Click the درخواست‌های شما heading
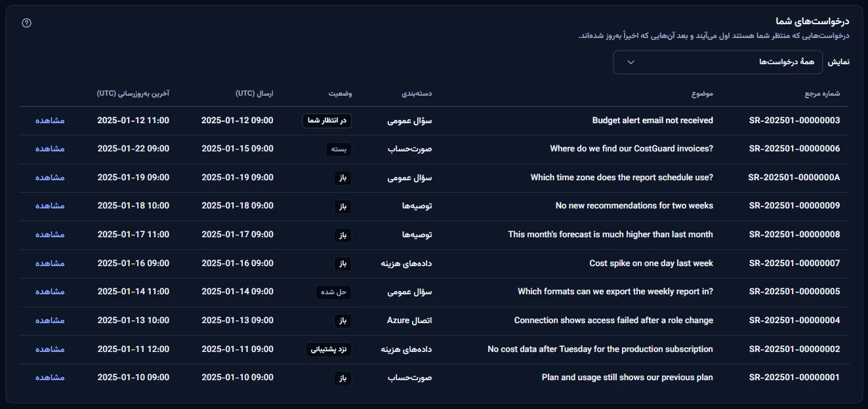 [x=812, y=21]
